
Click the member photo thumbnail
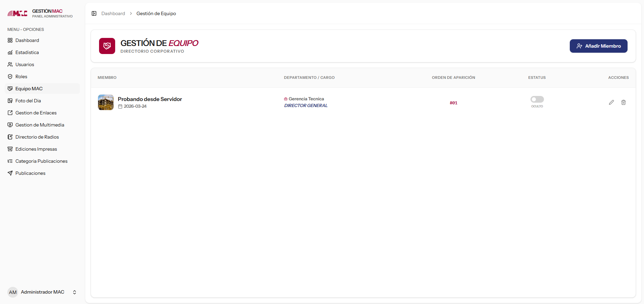coord(106,102)
